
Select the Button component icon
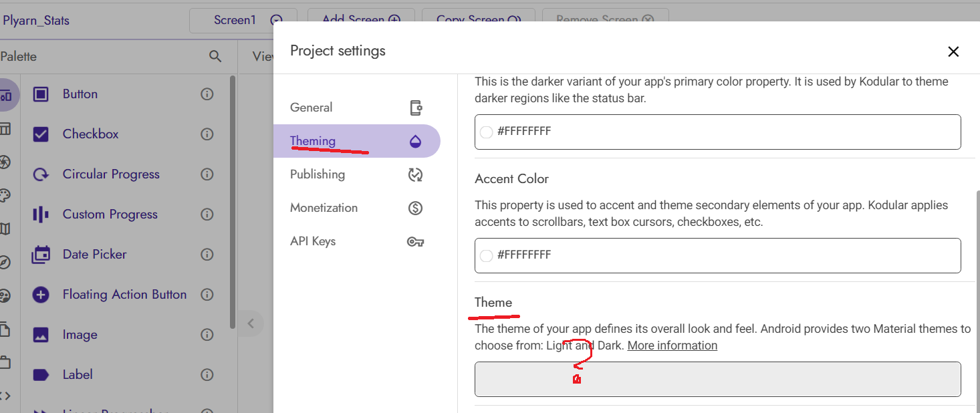tap(41, 94)
